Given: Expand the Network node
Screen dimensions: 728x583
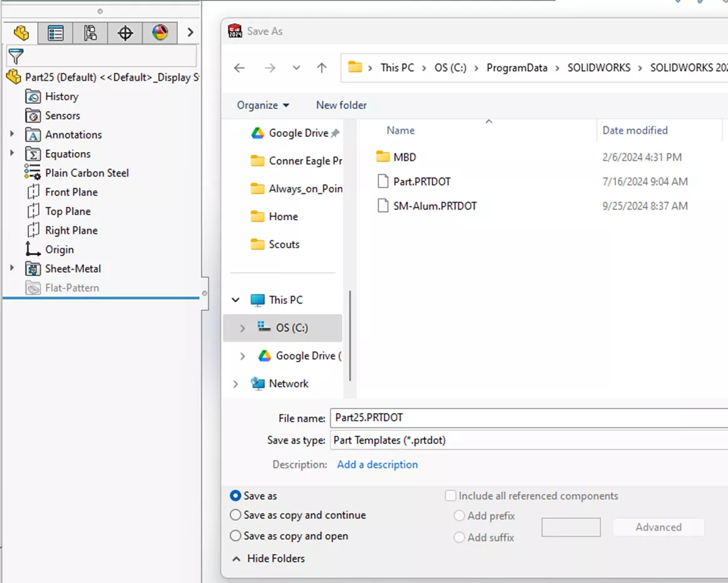Looking at the screenshot, I should 236,384.
